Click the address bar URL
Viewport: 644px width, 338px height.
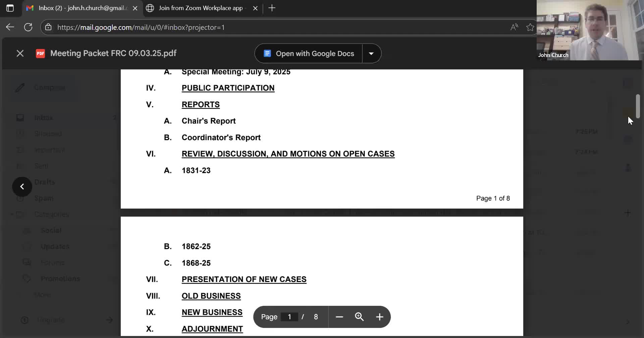(141, 27)
